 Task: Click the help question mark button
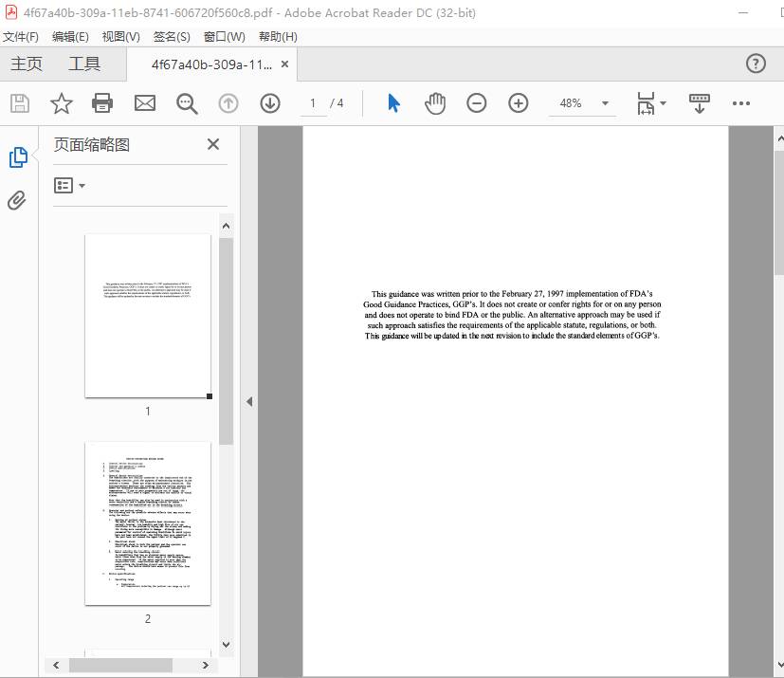coord(756,64)
